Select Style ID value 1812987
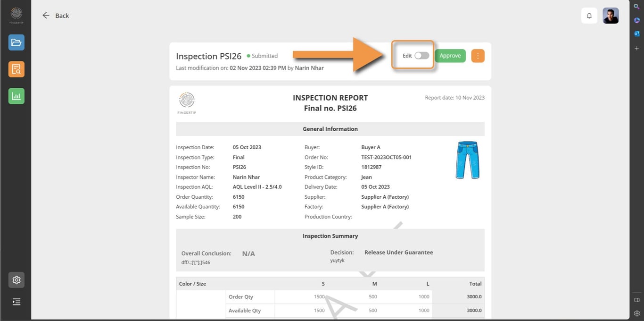 coord(372,167)
